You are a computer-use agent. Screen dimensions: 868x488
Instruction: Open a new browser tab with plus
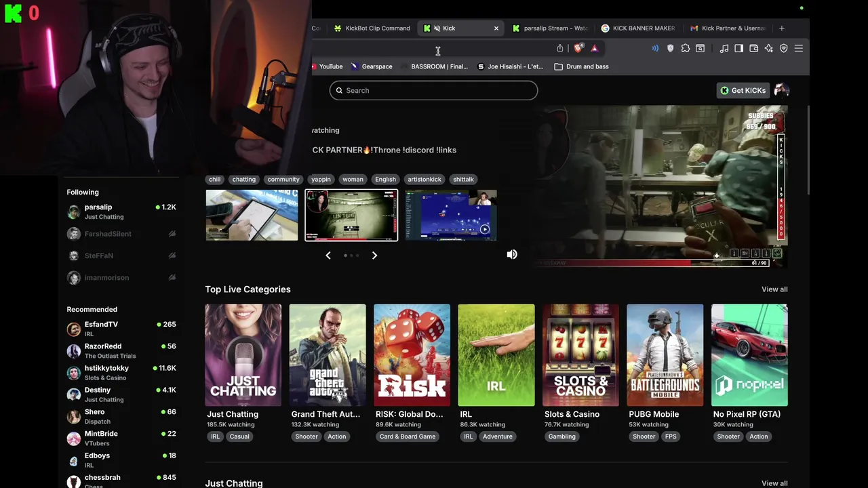(x=782, y=28)
